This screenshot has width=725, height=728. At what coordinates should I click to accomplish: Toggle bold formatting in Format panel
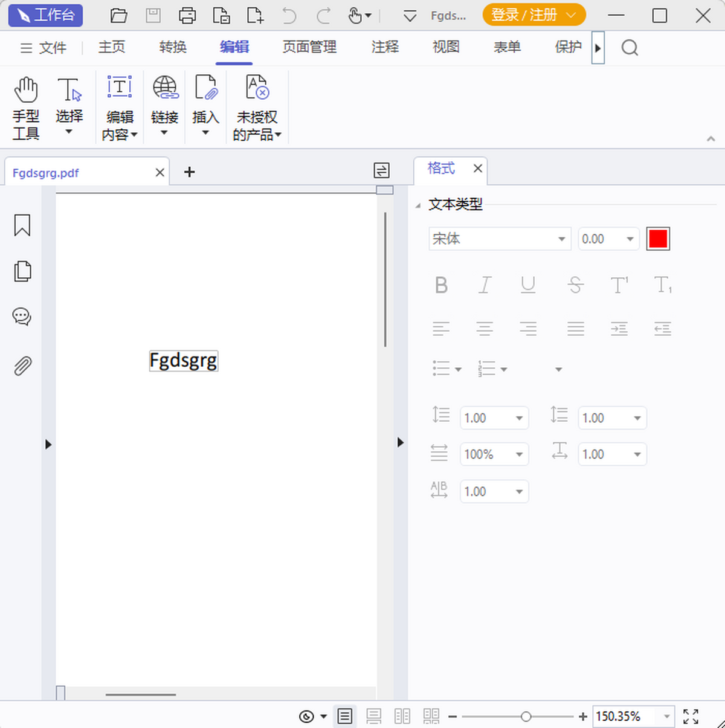(x=441, y=285)
